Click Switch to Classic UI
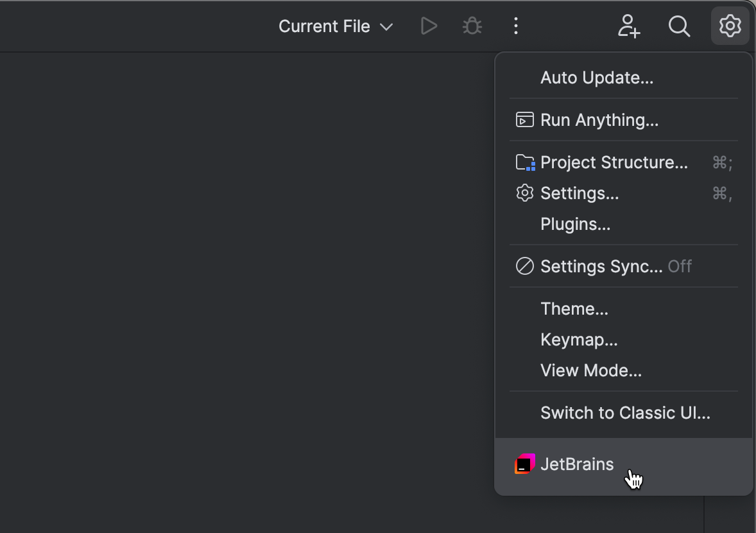The height and width of the screenshot is (533, 756). (625, 413)
